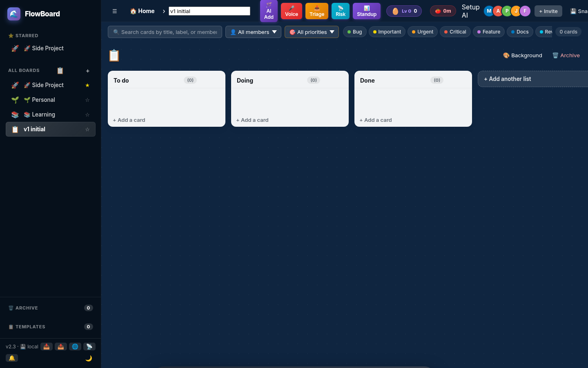This screenshot has height=368, width=588.
Task: Add a new board with plus icon
Action: (87, 71)
